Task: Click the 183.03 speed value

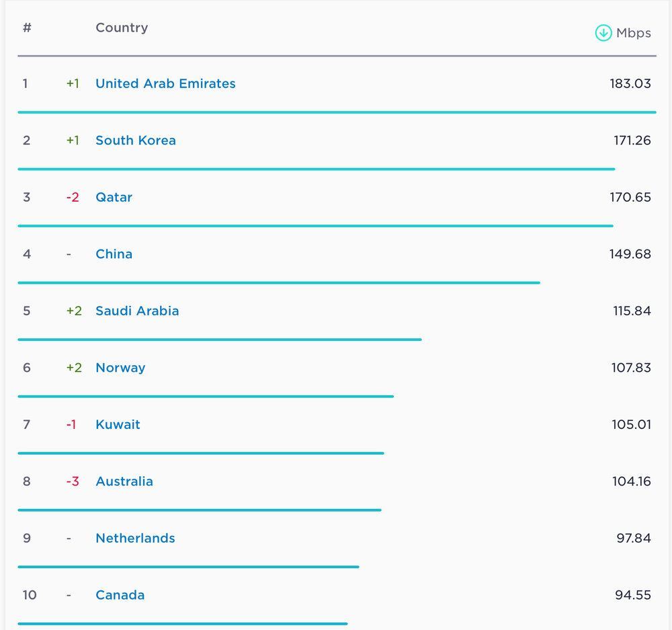Action: click(630, 83)
